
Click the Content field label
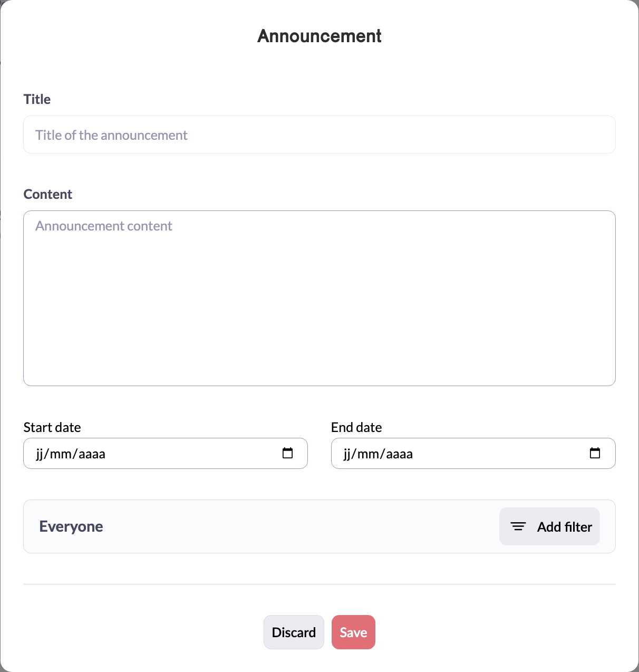click(x=48, y=194)
